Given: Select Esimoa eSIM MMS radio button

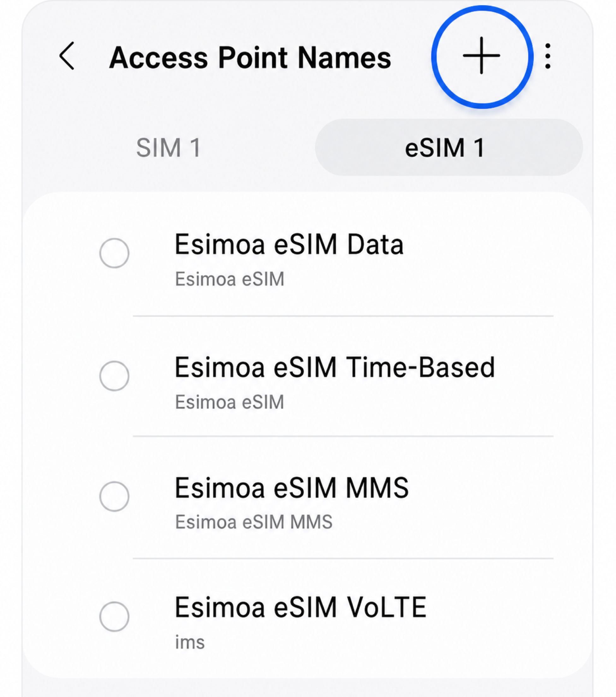Looking at the screenshot, I should (x=114, y=497).
